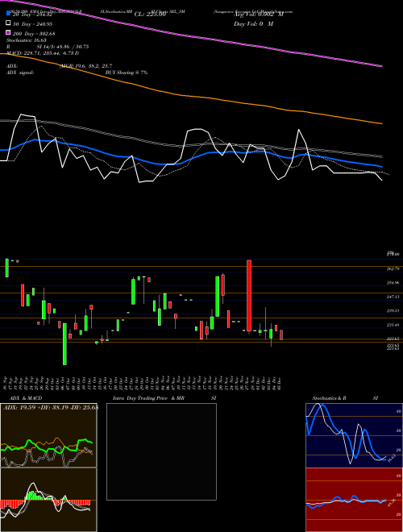
Task: Click the last red candlestick on the right
Action: pos(281,335)
